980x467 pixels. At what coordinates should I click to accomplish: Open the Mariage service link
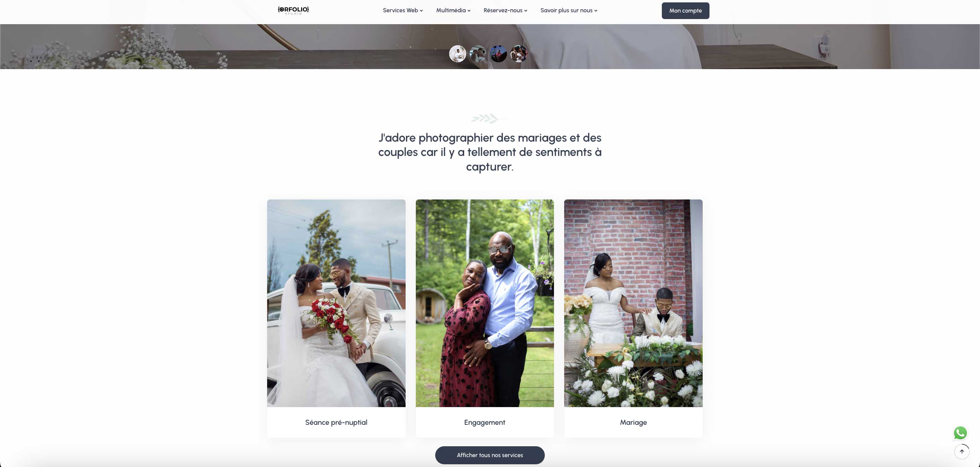(633, 422)
